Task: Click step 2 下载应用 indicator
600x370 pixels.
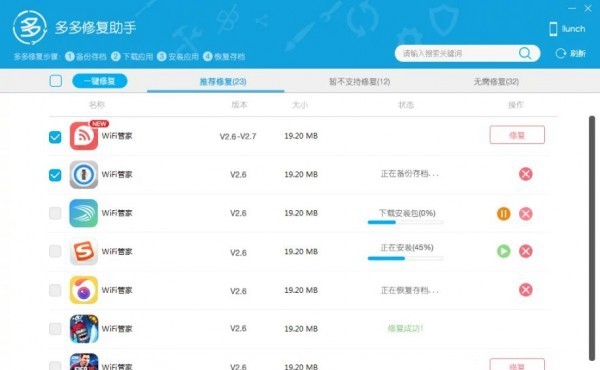Action: [132, 57]
